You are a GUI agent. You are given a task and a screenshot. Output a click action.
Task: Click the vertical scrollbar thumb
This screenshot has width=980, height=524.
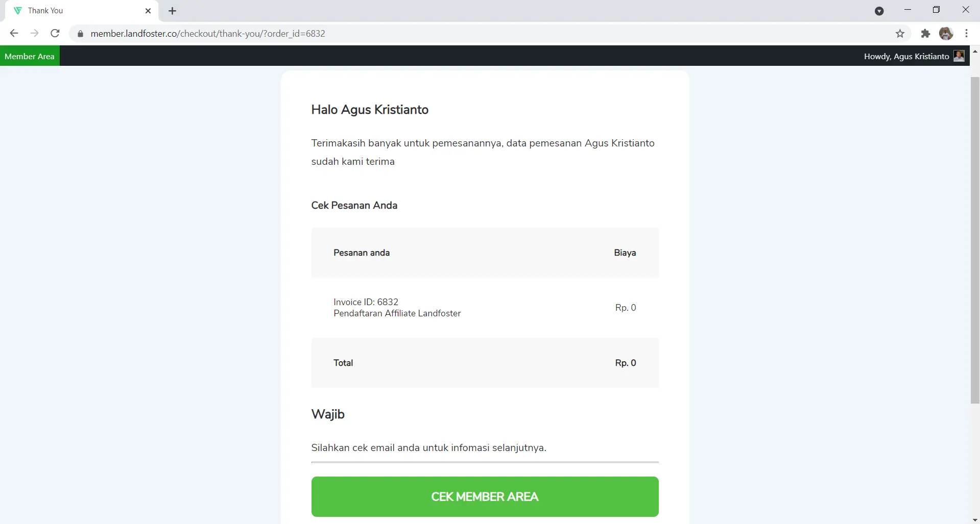pyautogui.click(x=974, y=240)
